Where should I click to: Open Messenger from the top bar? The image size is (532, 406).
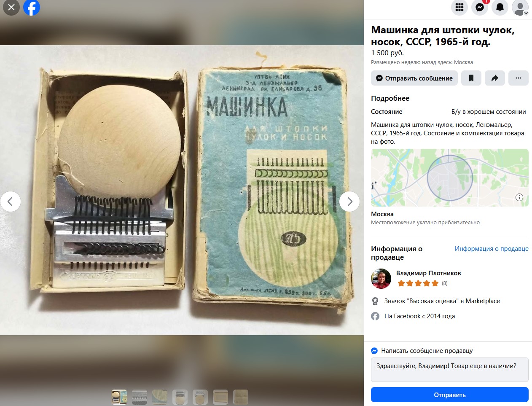coord(480,7)
